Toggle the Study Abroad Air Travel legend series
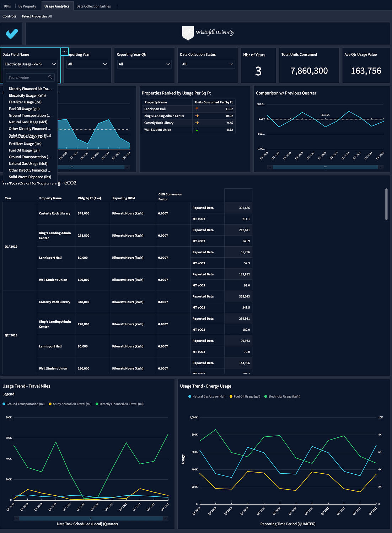This screenshot has height=533, width=392. pyautogui.click(x=70, y=404)
